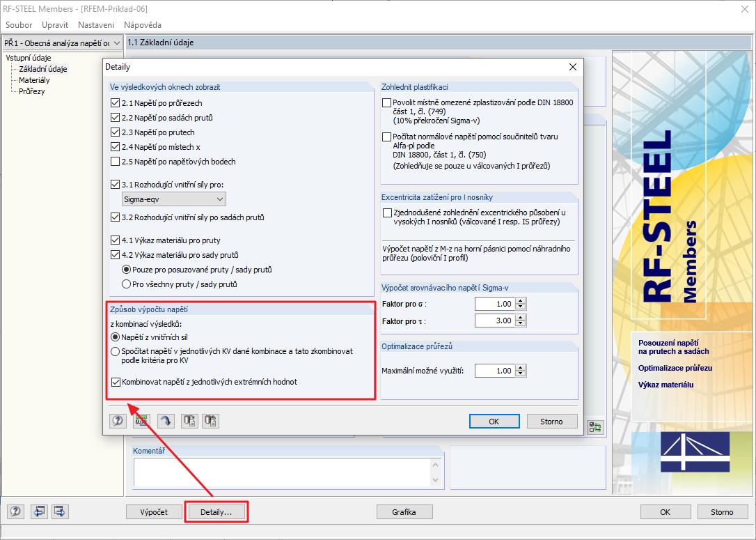Uncheck 2.3 Napětí po prutech

(116, 132)
